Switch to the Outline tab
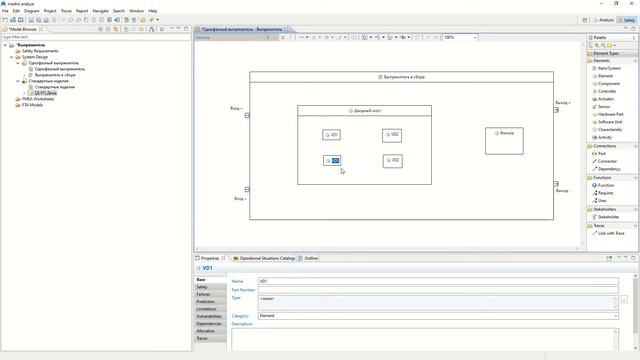 (308, 258)
